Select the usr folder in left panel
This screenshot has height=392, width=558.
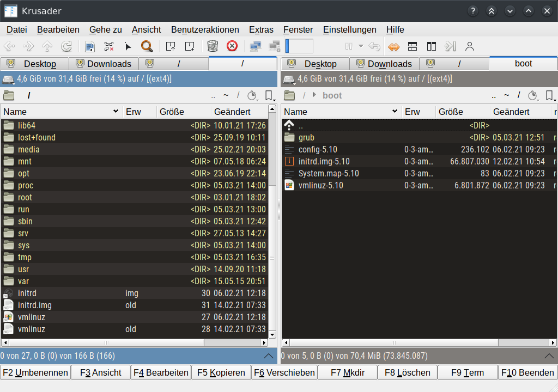135,269
